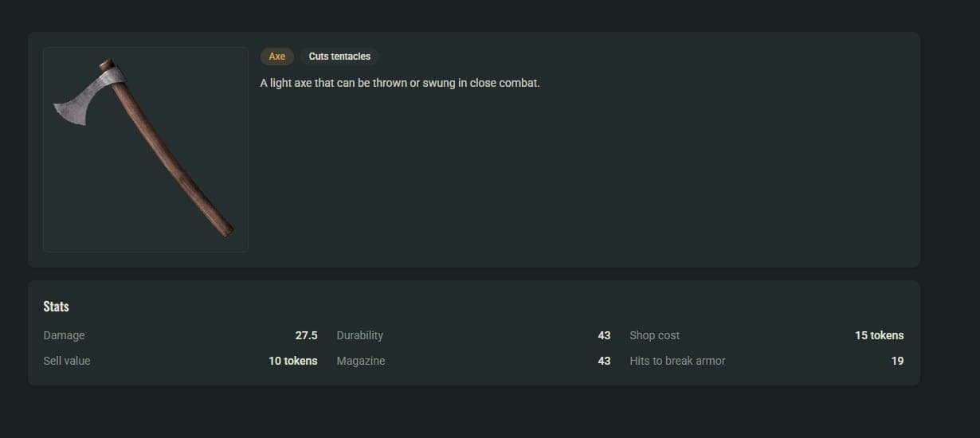Select the Sell value label

click(x=67, y=361)
